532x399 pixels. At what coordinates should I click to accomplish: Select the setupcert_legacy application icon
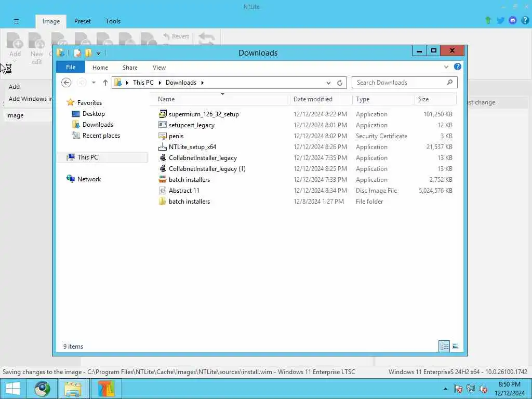coord(163,125)
